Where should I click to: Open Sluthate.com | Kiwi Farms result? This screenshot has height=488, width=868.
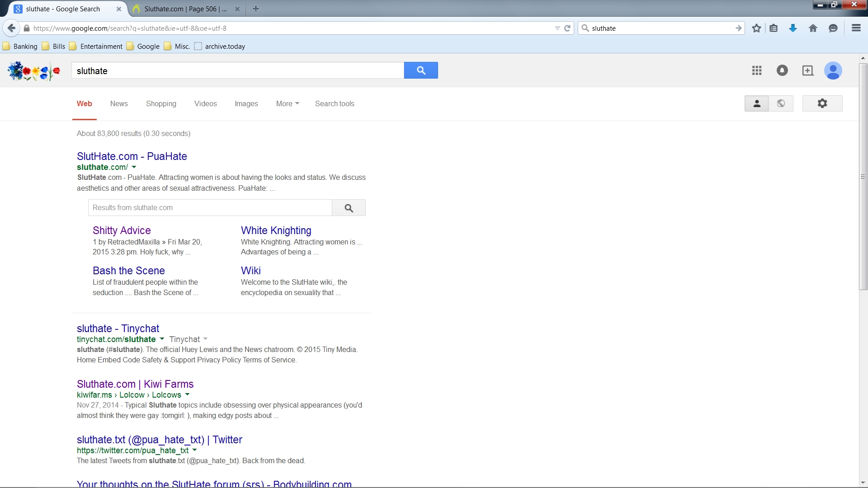135,384
